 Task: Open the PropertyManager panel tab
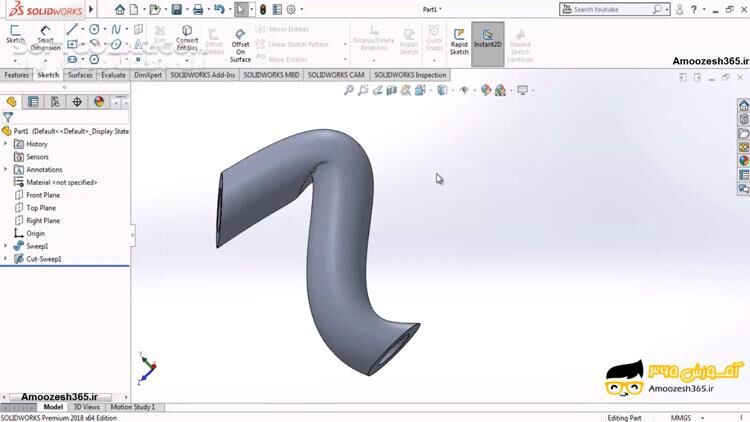(33, 101)
